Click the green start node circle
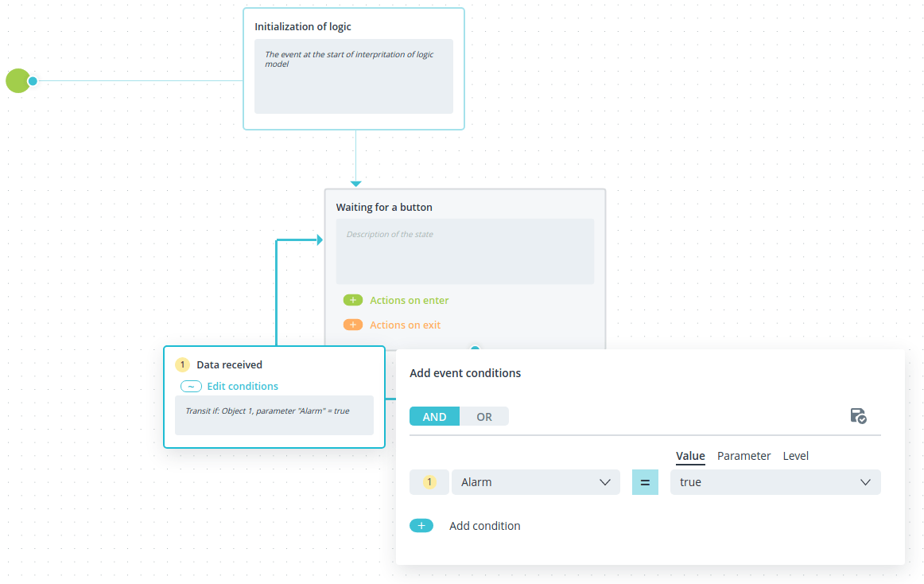The image size is (924, 584). (x=17, y=81)
